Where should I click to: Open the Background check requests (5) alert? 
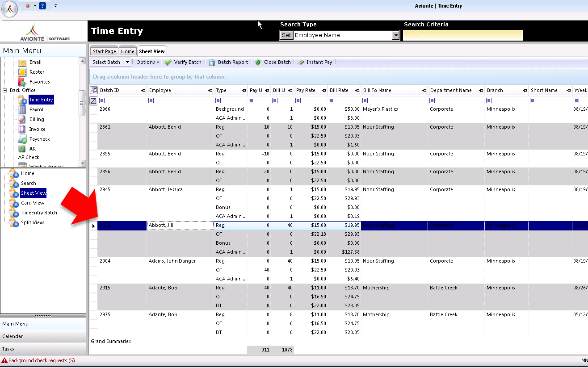pos(38,360)
